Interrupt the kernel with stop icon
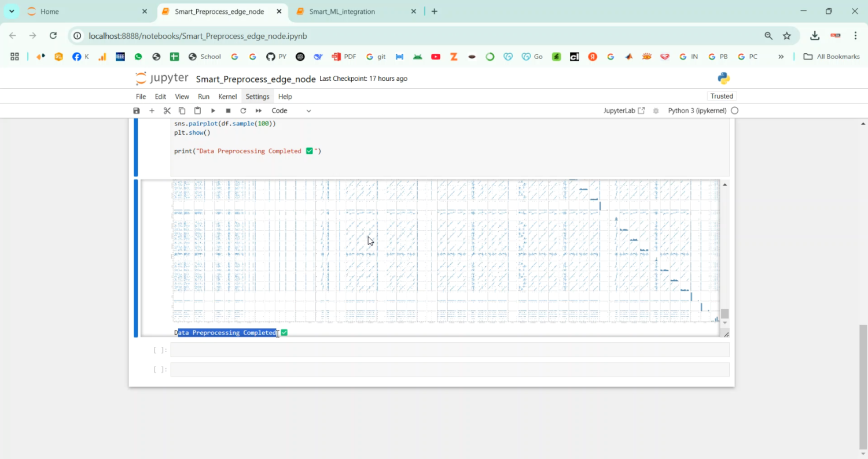 pos(228,110)
